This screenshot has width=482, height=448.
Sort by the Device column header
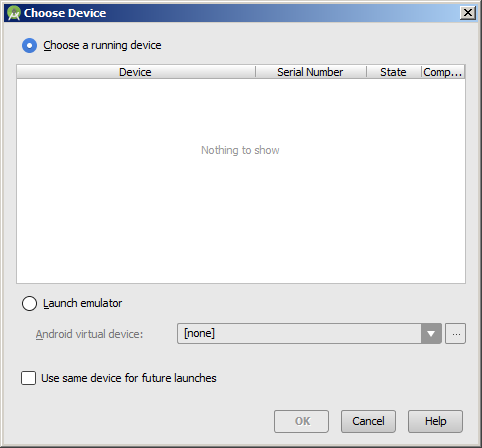[x=136, y=72]
